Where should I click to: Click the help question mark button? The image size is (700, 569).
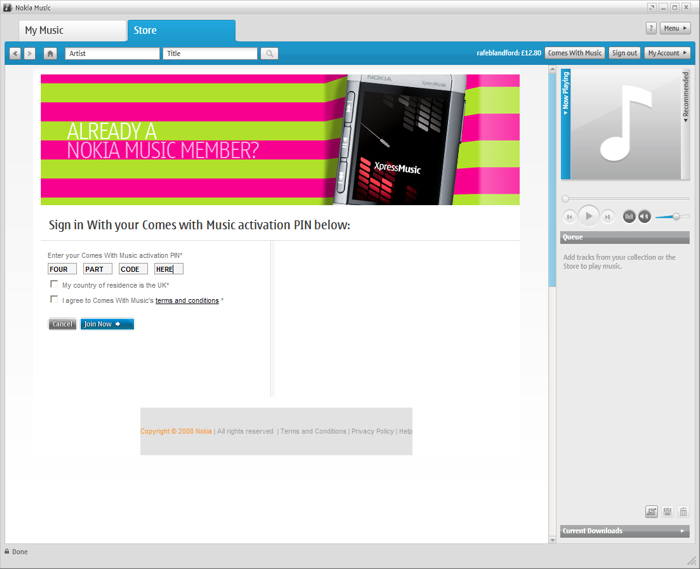[651, 29]
